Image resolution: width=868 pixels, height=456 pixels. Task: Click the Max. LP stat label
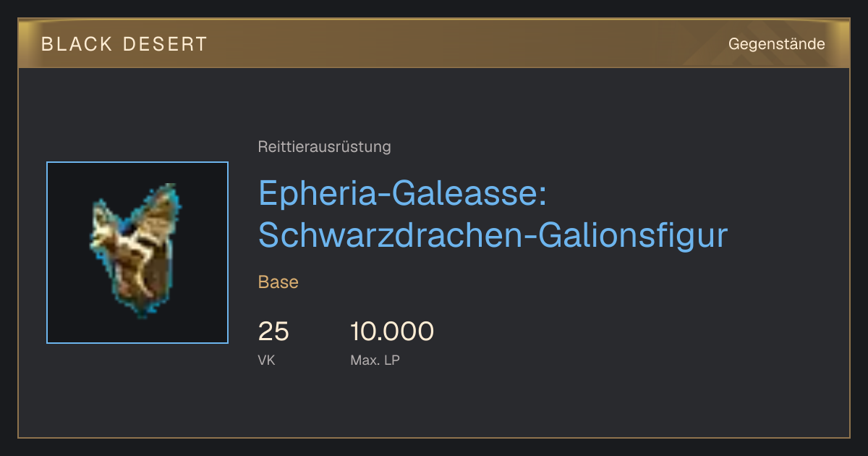click(x=375, y=360)
